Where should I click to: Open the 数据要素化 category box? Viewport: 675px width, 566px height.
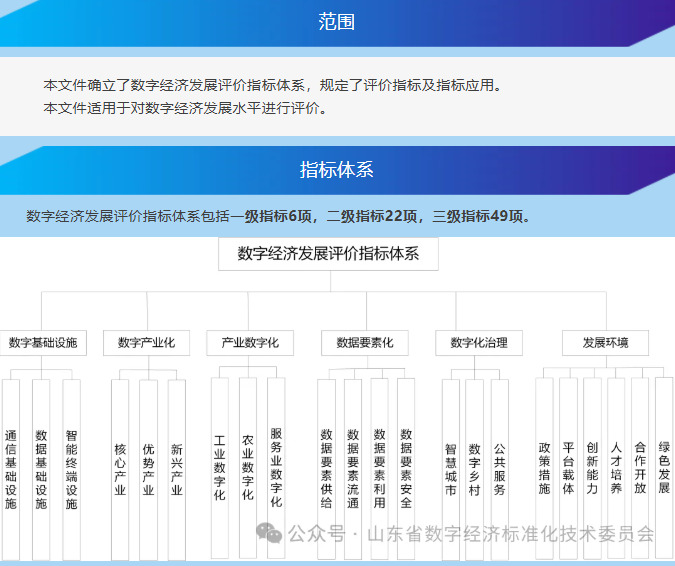coord(365,343)
